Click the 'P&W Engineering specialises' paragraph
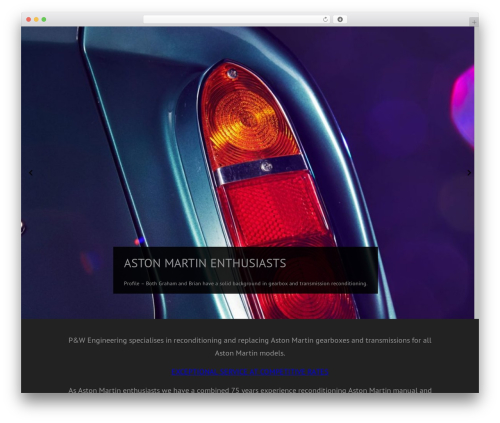Screen dimensions: 500x423 click(x=250, y=347)
